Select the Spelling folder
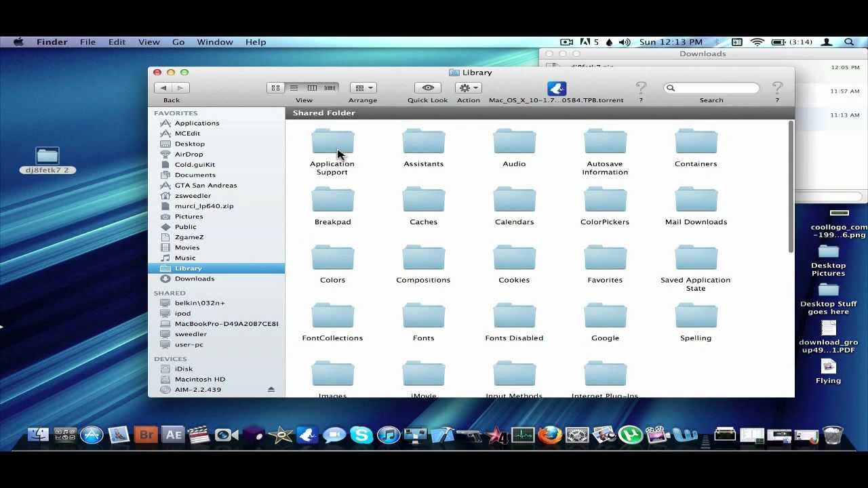The height and width of the screenshot is (488, 868). [696, 323]
